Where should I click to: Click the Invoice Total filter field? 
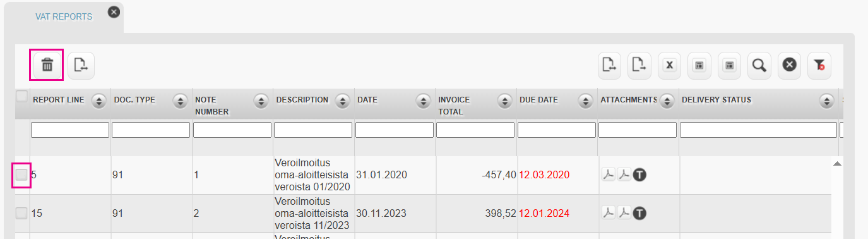(475, 130)
